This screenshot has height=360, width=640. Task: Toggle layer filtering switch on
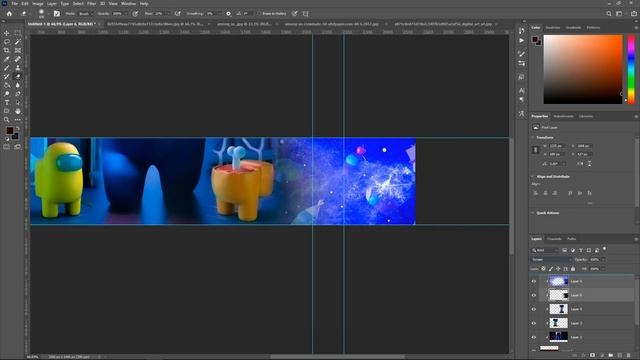(604, 249)
